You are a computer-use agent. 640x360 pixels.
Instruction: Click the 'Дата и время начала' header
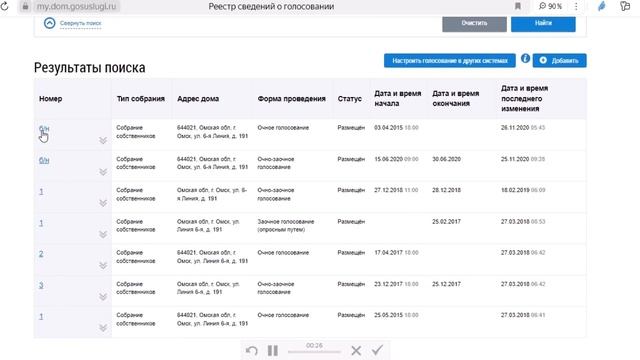398,98
